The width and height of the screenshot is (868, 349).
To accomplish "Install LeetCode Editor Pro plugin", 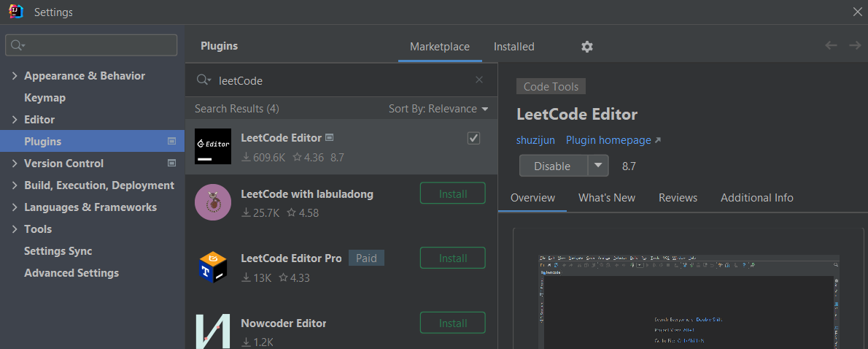I will (x=453, y=258).
